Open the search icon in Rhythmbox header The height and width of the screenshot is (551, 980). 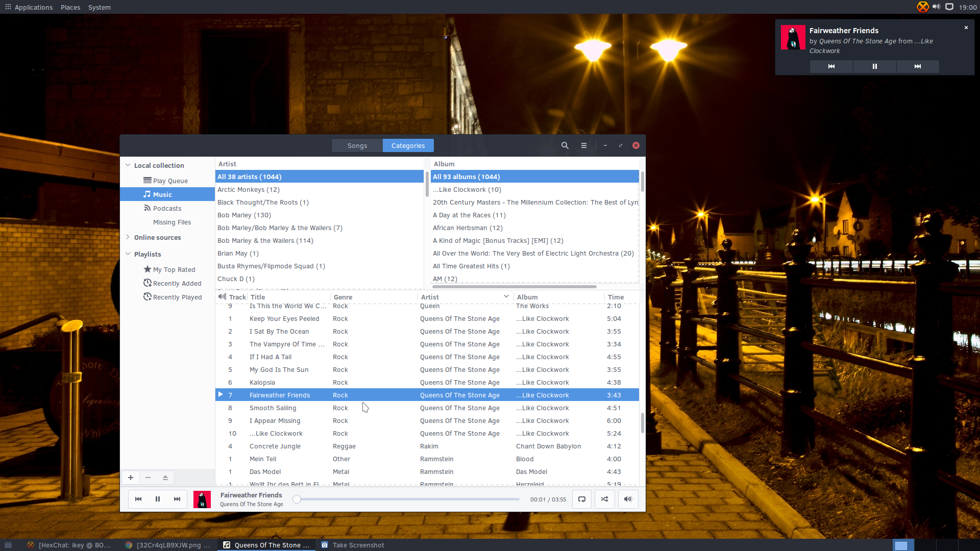point(565,145)
